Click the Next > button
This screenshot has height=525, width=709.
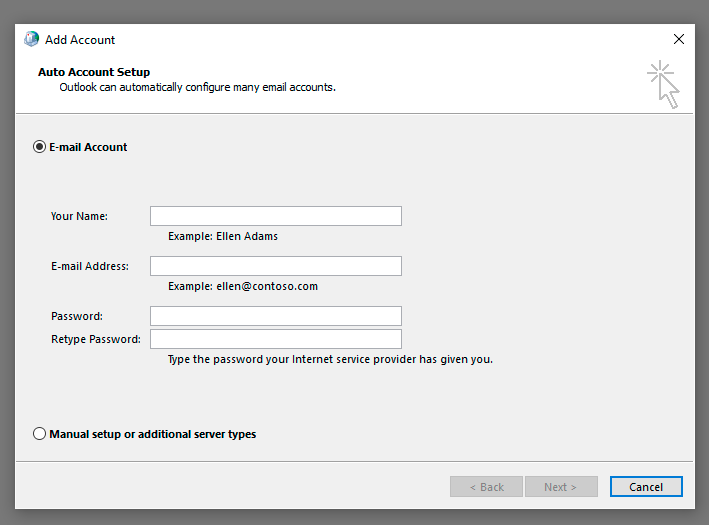[560, 487]
